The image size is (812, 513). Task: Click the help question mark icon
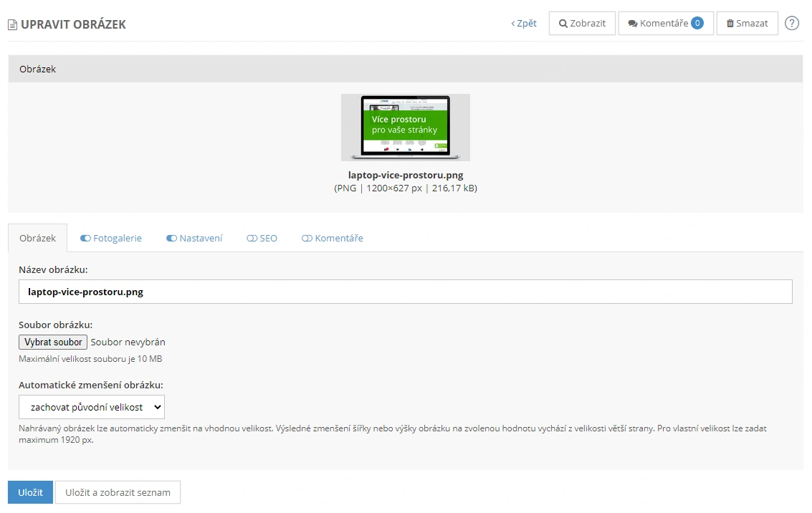(x=791, y=23)
